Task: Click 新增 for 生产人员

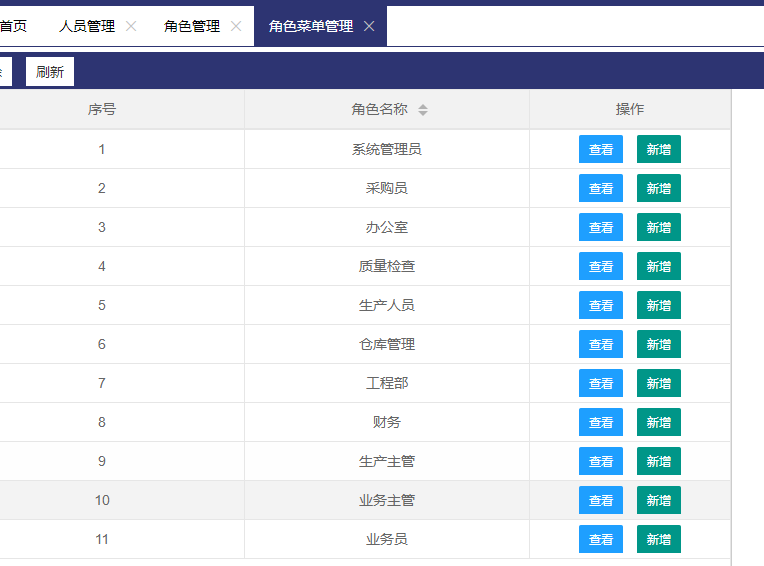Action: 659,305
